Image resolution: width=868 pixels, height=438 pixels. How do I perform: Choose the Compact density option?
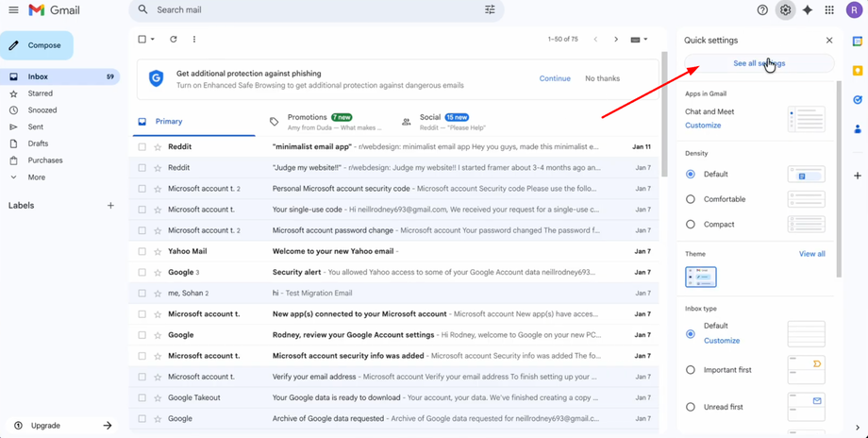(691, 225)
